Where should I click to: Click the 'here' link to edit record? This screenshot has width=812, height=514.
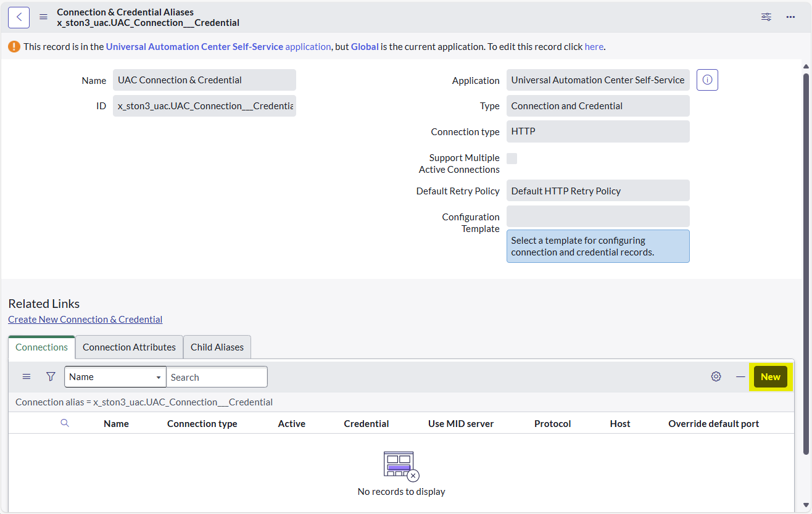pyautogui.click(x=594, y=46)
